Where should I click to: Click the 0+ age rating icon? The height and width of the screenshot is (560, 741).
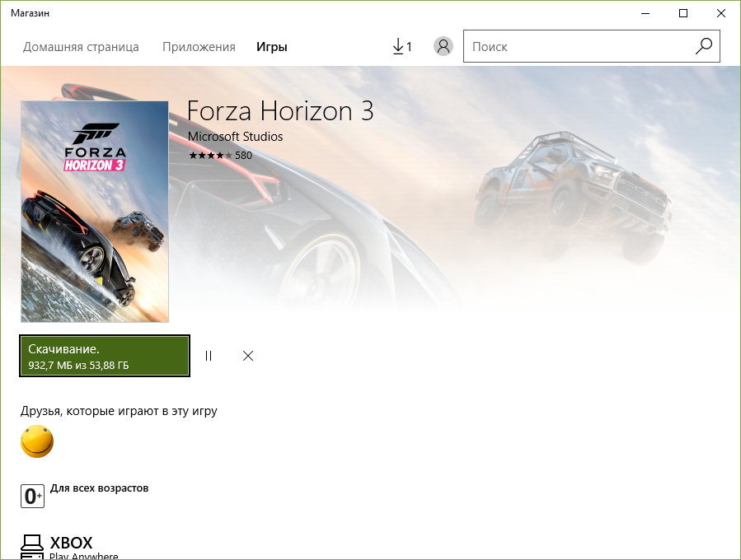[x=33, y=496]
